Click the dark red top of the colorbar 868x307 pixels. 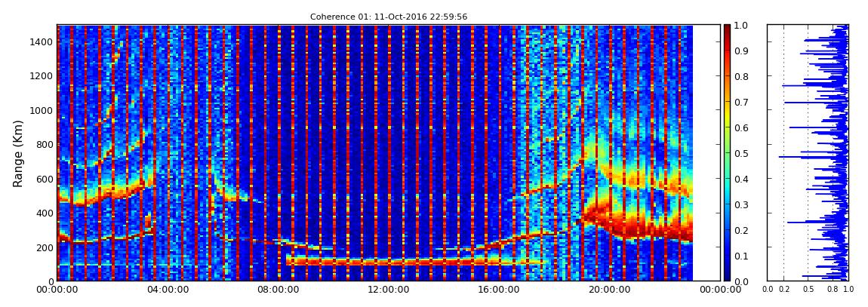(x=727, y=30)
